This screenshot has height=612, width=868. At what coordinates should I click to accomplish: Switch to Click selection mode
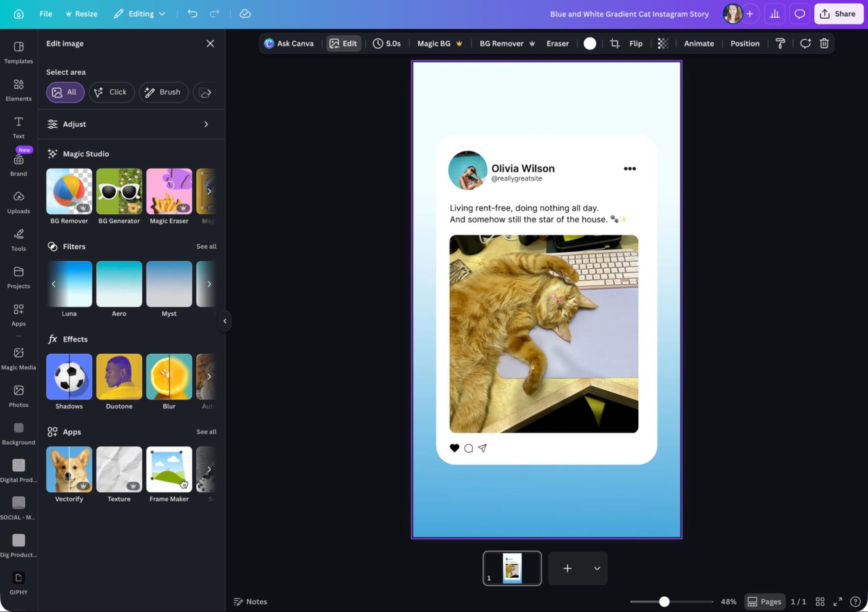[x=111, y=92]
